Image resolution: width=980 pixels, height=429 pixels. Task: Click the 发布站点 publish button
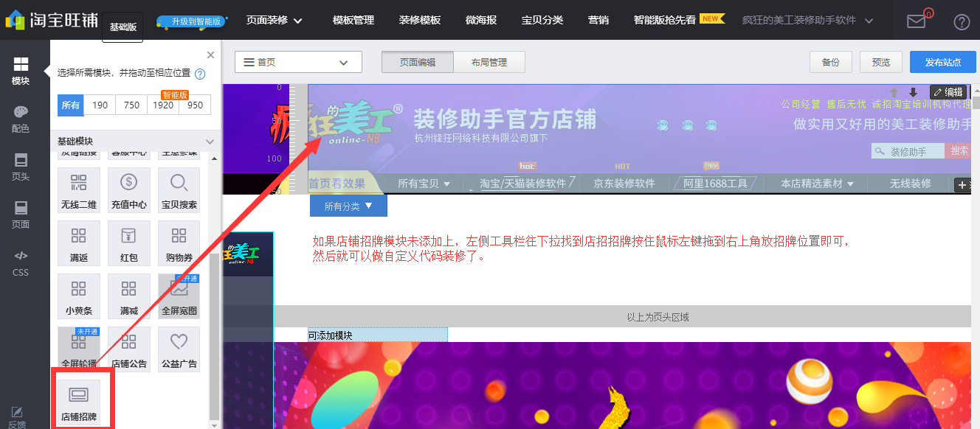942,62
